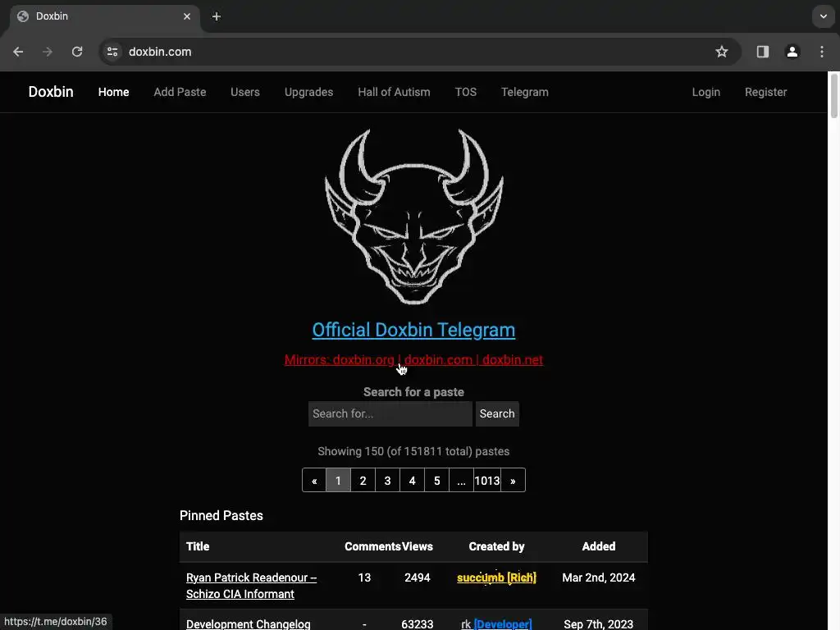Click the Register link
This screenshot has width=840, height=630.
click(x=766, y=92)
